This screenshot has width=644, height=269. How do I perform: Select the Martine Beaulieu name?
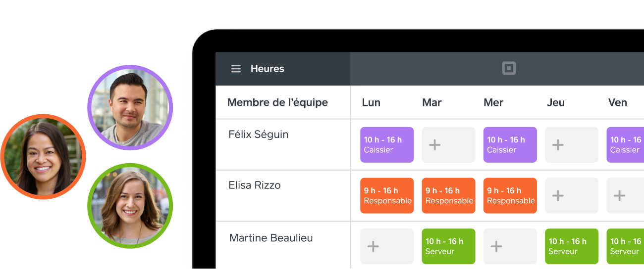tap(271, 238)
